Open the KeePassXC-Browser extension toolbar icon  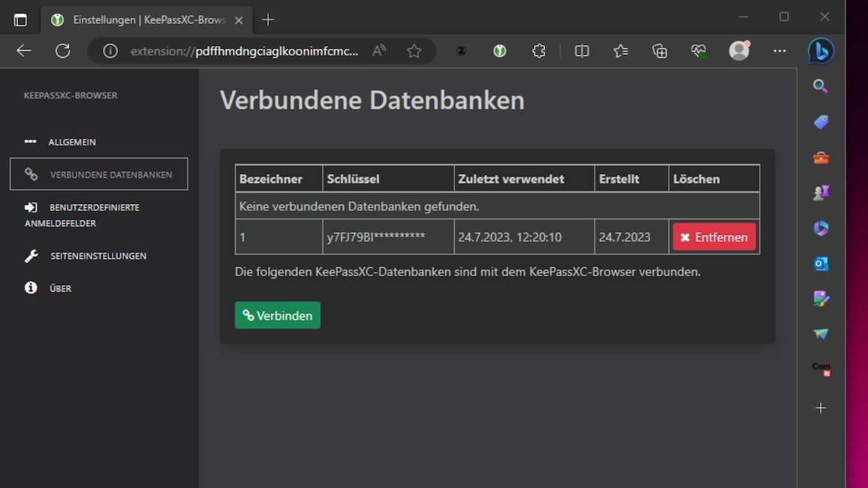click(499, 50)
